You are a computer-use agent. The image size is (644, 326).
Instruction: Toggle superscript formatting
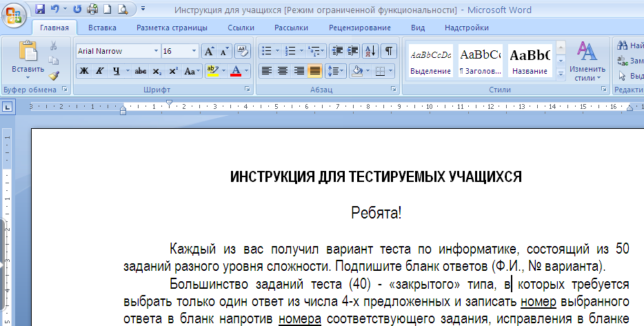pyautogui.click(x=173, y=71)
